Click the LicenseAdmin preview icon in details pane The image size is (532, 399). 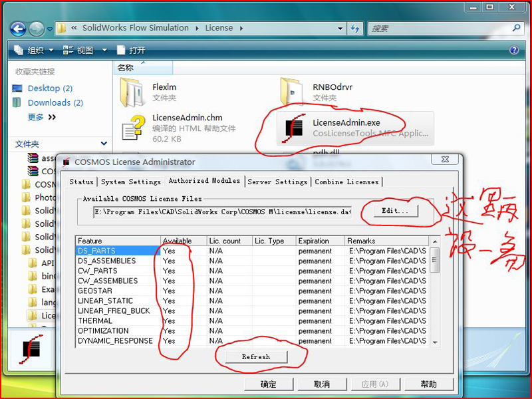pos(31,350)
